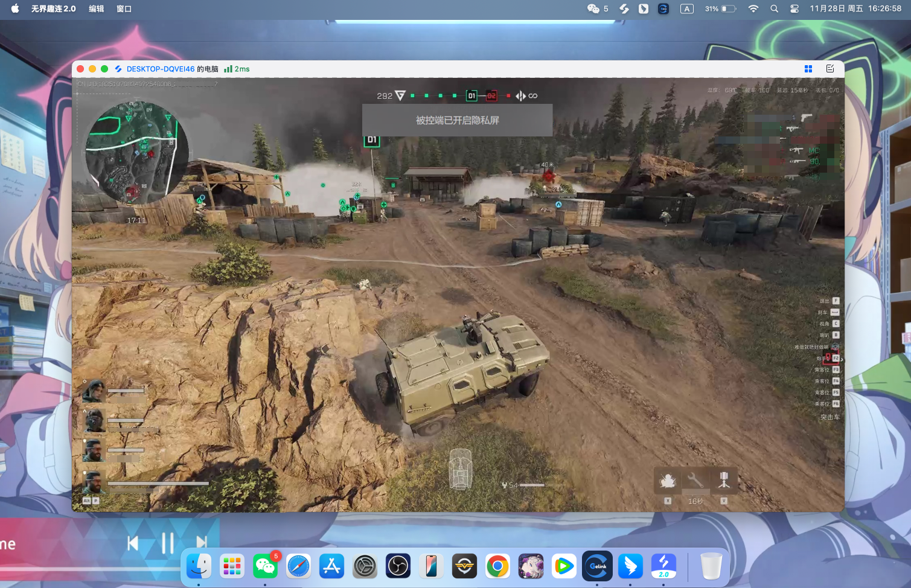Click the Gelink status icon in menu bar
The width and height of the screenshot is (911, 588).
663,9
